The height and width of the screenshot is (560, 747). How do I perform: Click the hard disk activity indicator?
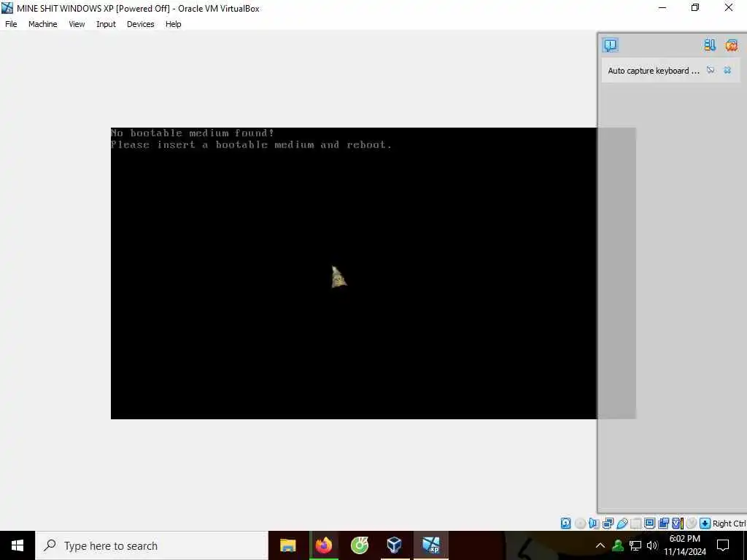point(565,524)
